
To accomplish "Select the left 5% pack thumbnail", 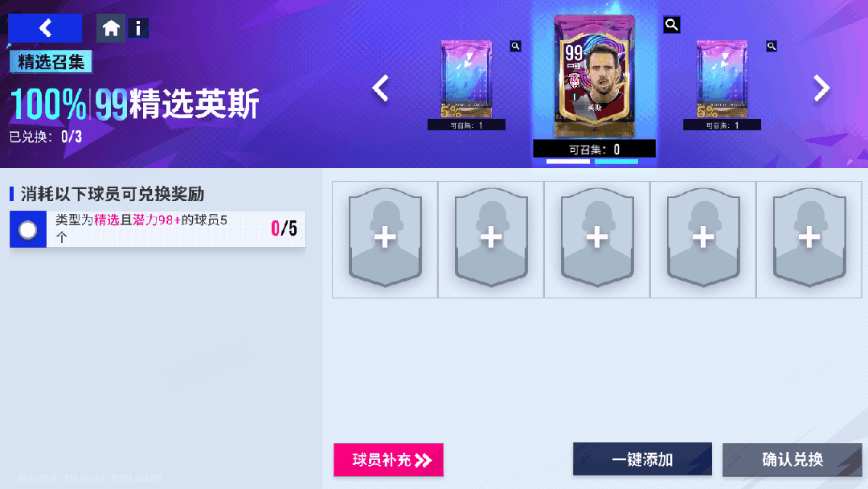I will click(x=466, y=79).
